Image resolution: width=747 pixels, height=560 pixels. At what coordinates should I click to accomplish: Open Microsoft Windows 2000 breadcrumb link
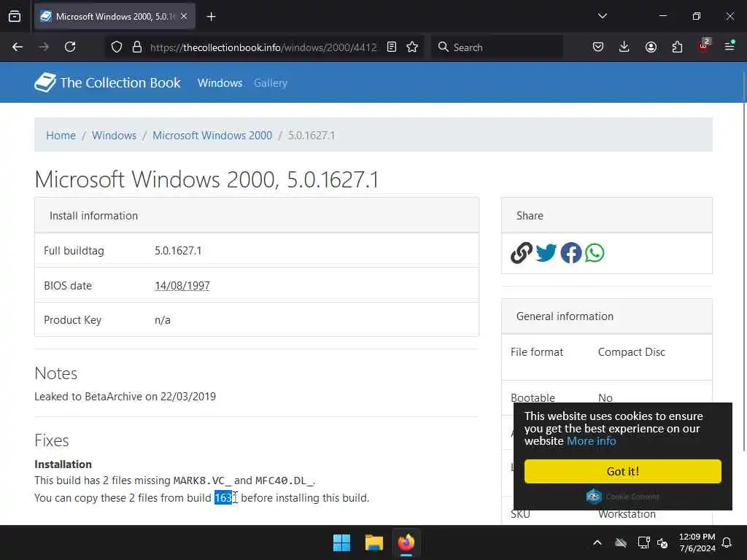212,135
